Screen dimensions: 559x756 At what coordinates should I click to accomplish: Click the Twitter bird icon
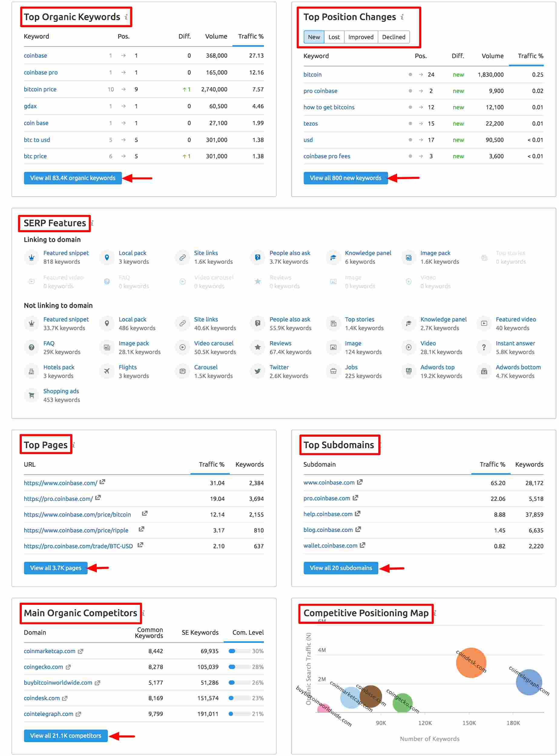point(258,372)
